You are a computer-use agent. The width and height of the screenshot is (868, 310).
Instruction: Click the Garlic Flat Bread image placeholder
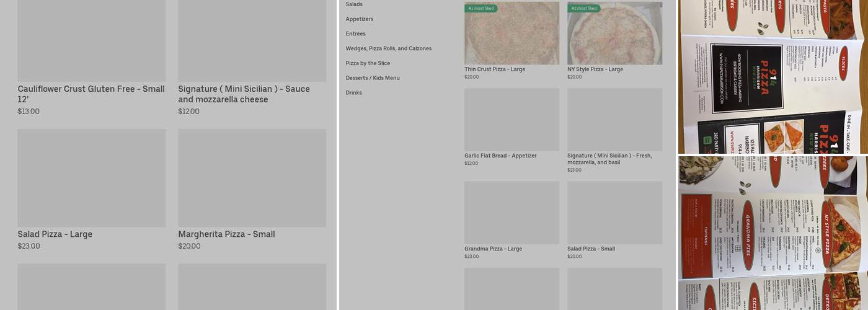(x=511, y=120)
